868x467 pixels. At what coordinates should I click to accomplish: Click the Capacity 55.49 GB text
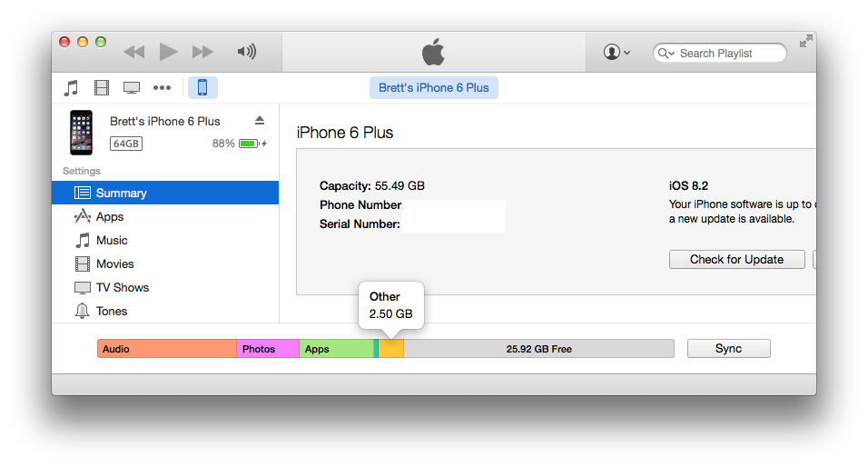[x=372, y=185]
